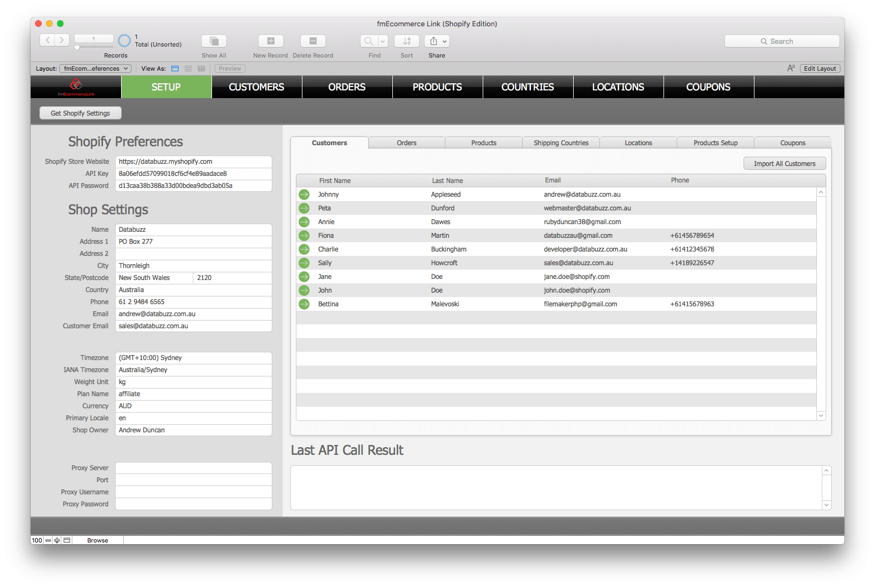Toggle the status toolbar visibility icon
The height and width of the screenshot is (588, 875).
(67, 540)
